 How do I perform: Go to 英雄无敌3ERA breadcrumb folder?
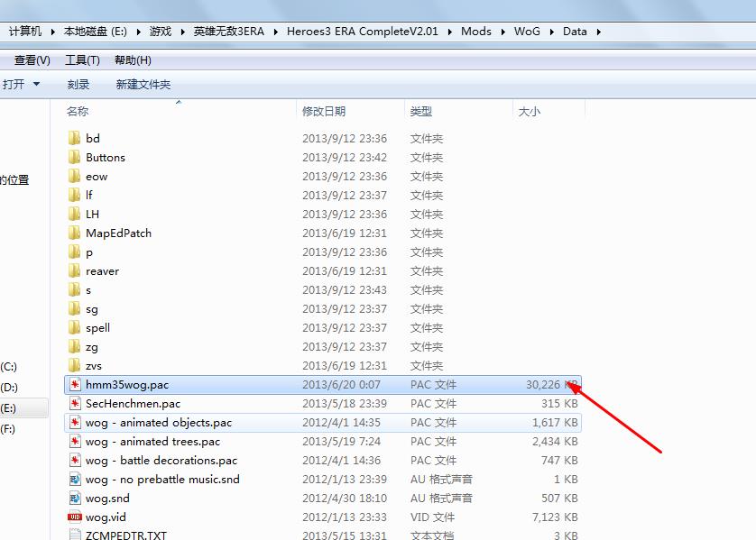(x=229, y=32)
